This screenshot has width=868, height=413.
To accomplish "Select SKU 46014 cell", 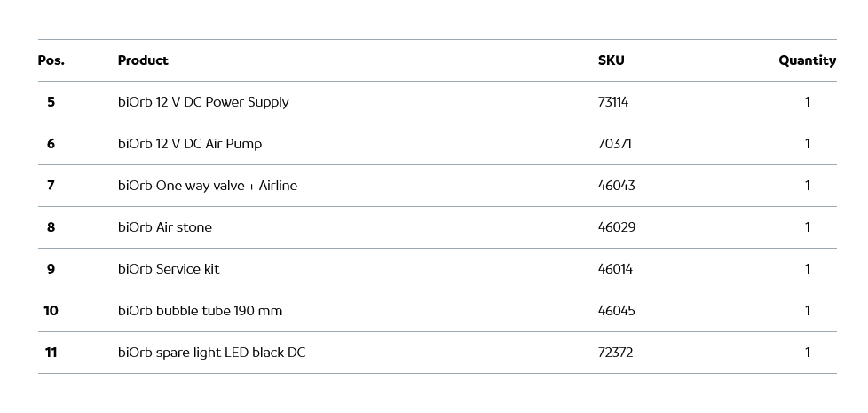I will pyautogui.click(x=616, y=269).
